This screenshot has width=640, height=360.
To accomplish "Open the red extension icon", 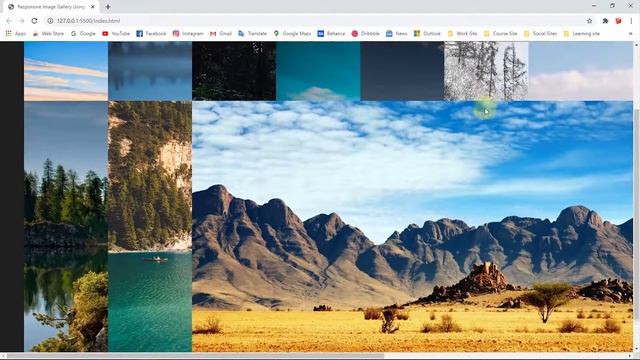I will tap(618, 21).
